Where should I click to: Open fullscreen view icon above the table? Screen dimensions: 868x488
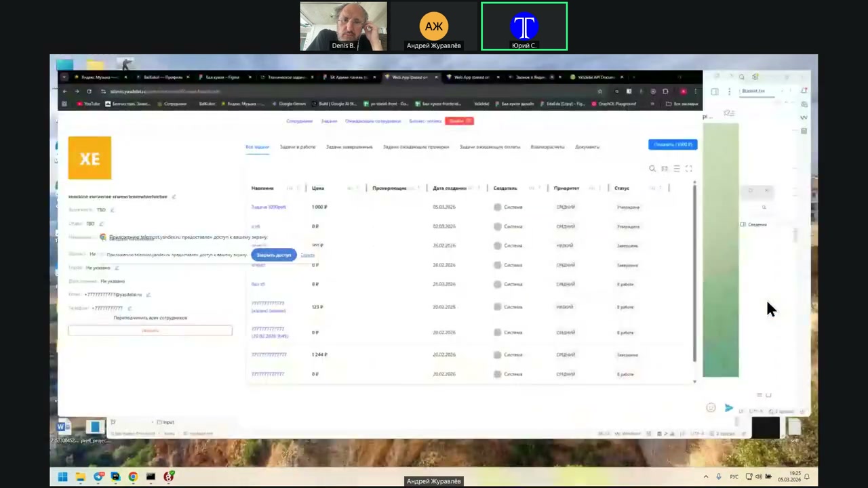tap(688, 169)
